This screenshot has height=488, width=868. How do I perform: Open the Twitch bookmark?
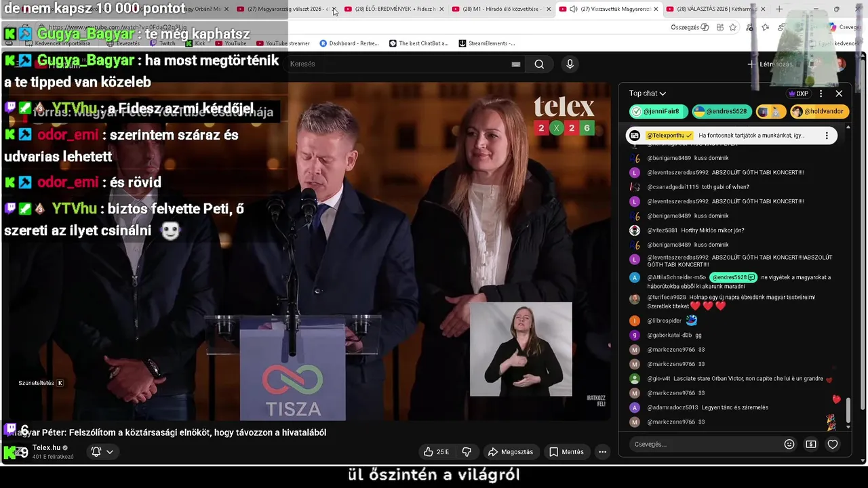pos(163,43)
